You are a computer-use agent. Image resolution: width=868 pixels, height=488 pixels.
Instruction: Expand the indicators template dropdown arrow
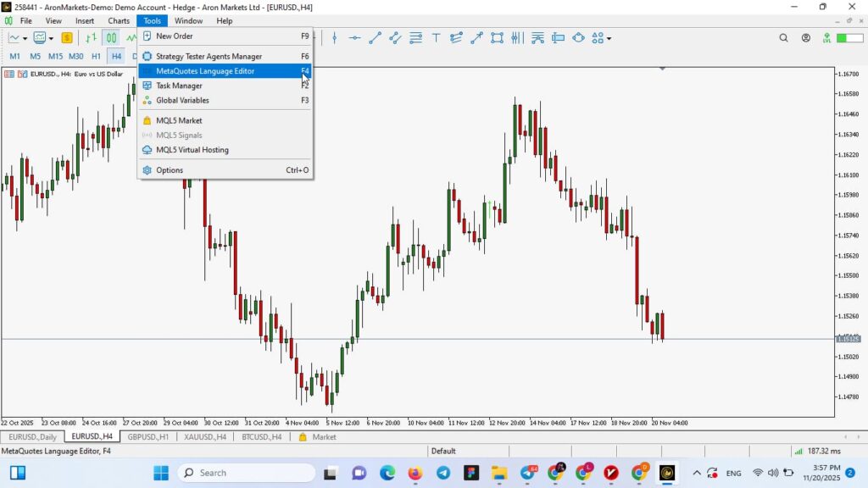(52, 38)
